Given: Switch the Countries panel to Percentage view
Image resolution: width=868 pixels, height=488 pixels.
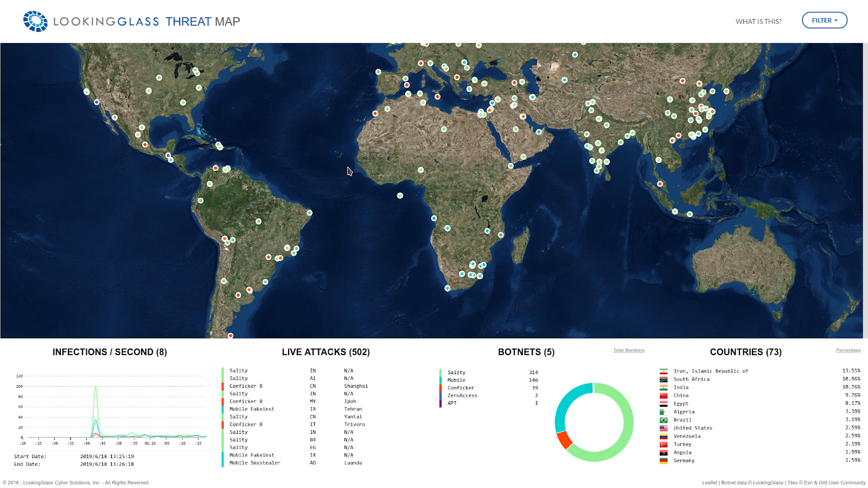Looking at the screenshot, I should (848, 350).
